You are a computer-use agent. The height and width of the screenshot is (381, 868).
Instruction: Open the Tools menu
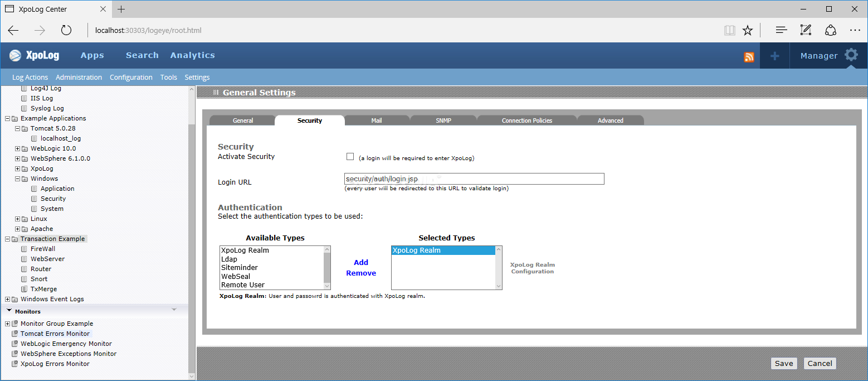(x=169, y=78)
